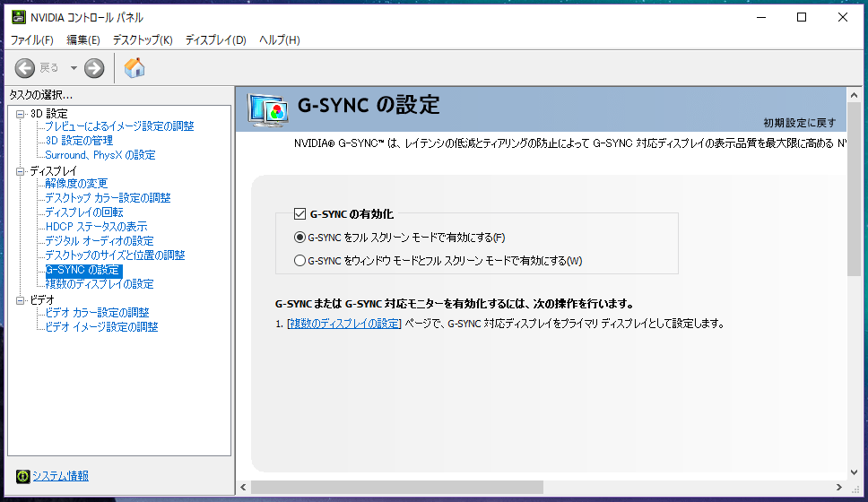Collapse the 3D 設定 tree node

tap(21, 114)
